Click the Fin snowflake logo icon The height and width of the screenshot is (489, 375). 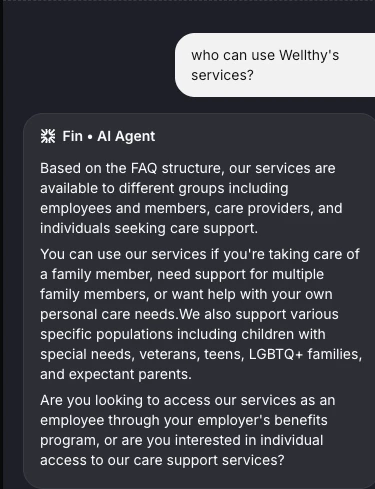click(x=48, y=136)
